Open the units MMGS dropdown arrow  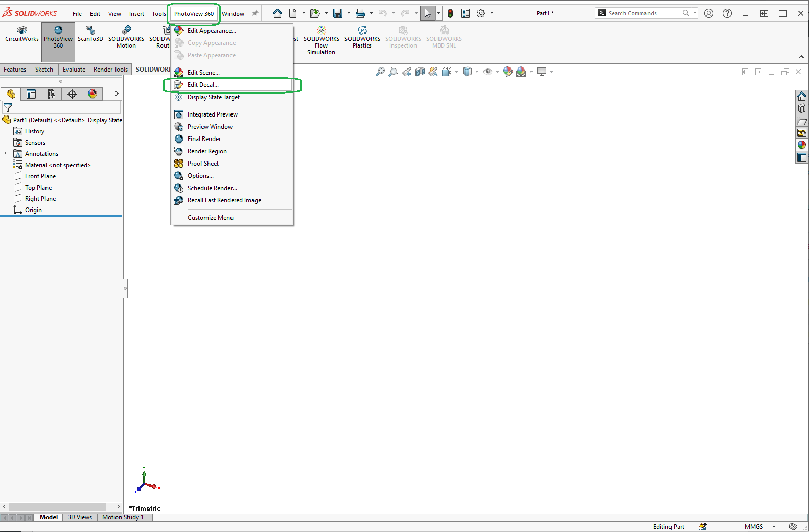(774, 527)
